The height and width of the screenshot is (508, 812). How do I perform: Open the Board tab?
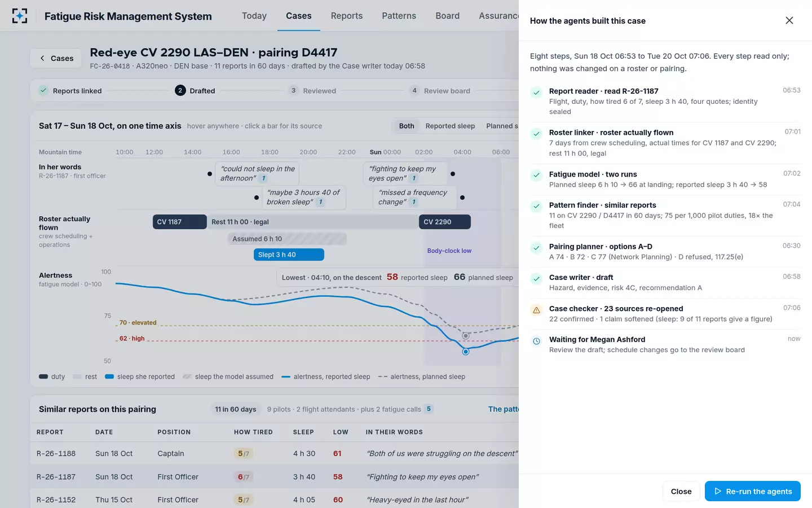tap(448, 16)
